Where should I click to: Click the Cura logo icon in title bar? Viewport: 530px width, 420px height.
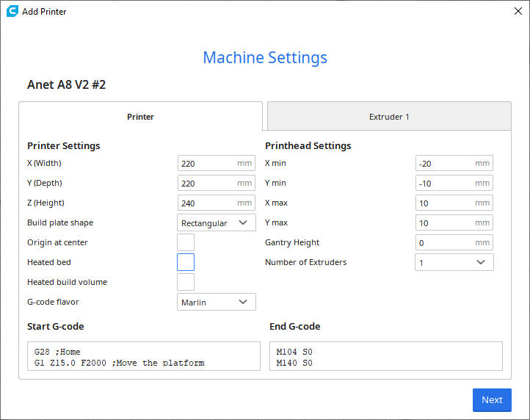coord(12,11)
